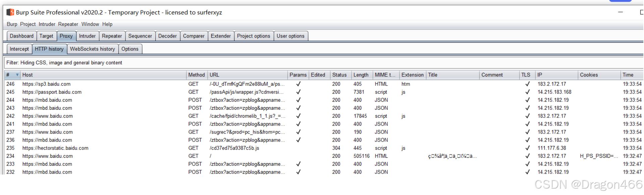The width and height of the screenshot is (644, 195).
Task: Open the Burp menu
Action: 12,24
